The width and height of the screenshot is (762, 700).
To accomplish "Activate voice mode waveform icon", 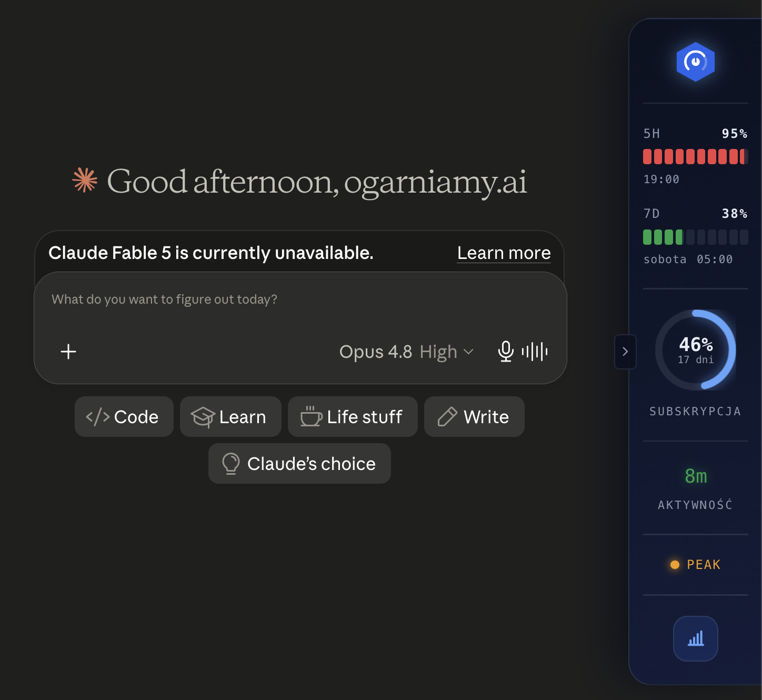I will click(535, 351).
